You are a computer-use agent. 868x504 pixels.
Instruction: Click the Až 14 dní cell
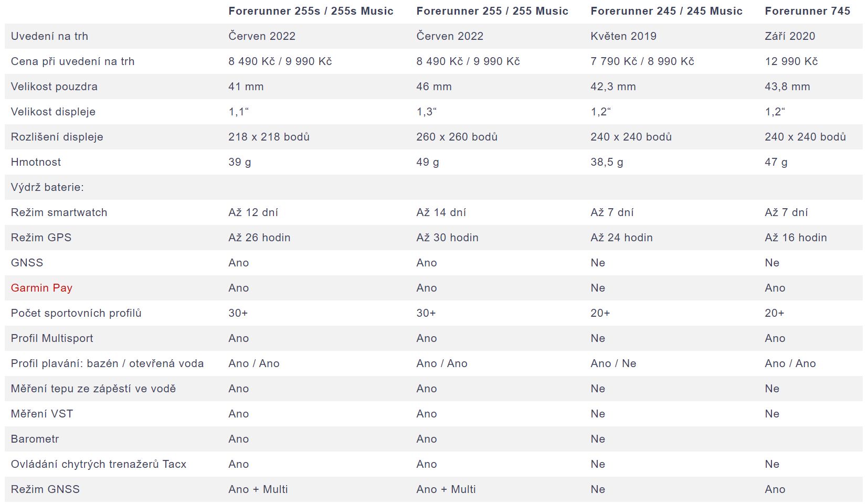click(441, 212)
